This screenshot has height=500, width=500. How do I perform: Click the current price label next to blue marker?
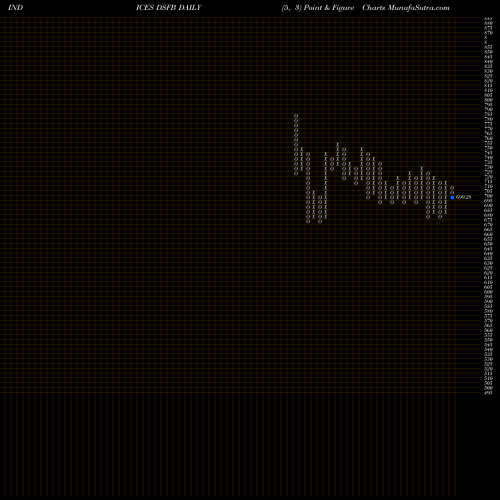[x=463, y=197]
